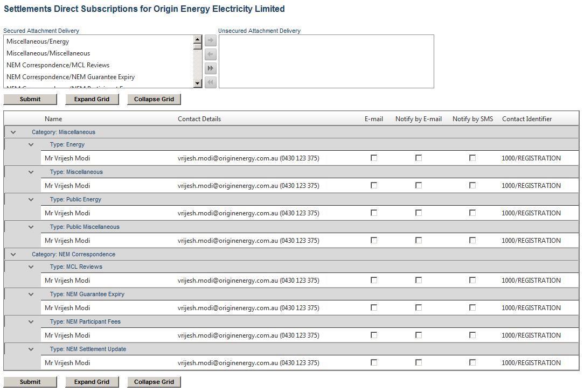Click the move-right single arrow button

coord(211,40)
